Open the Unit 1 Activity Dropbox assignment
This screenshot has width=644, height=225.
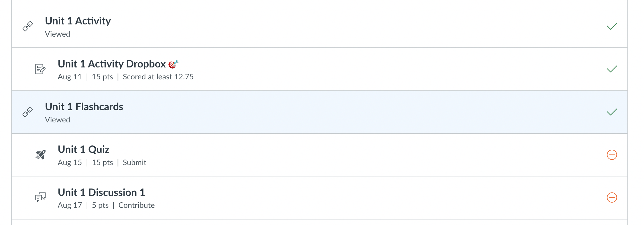pyautogui.click(x=112, y=64)
